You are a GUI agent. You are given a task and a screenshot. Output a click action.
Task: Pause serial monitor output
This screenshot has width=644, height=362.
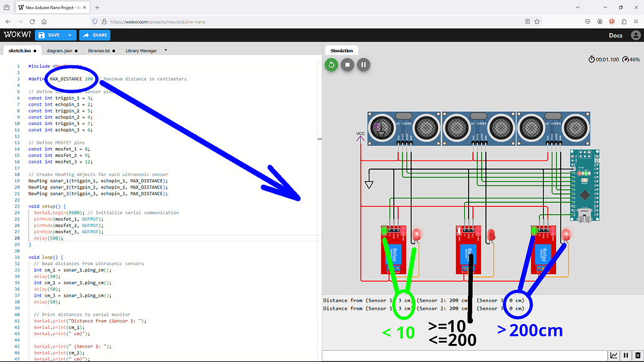626,355
